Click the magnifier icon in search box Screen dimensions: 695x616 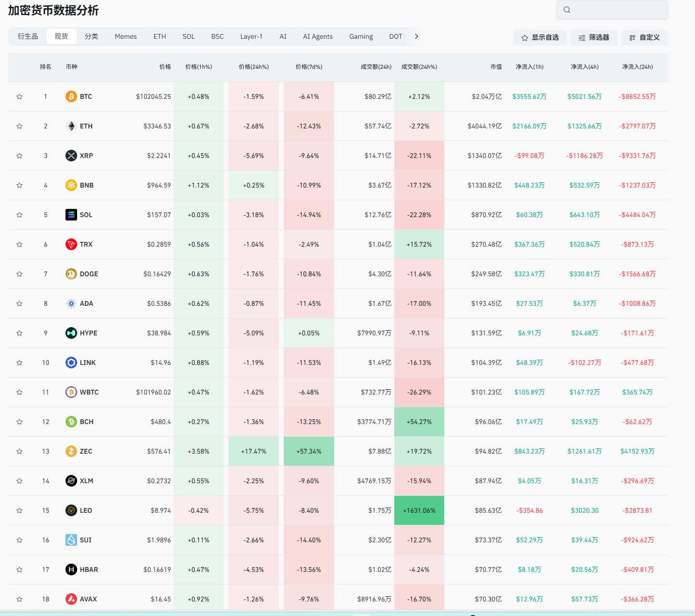tap(567, 10)
